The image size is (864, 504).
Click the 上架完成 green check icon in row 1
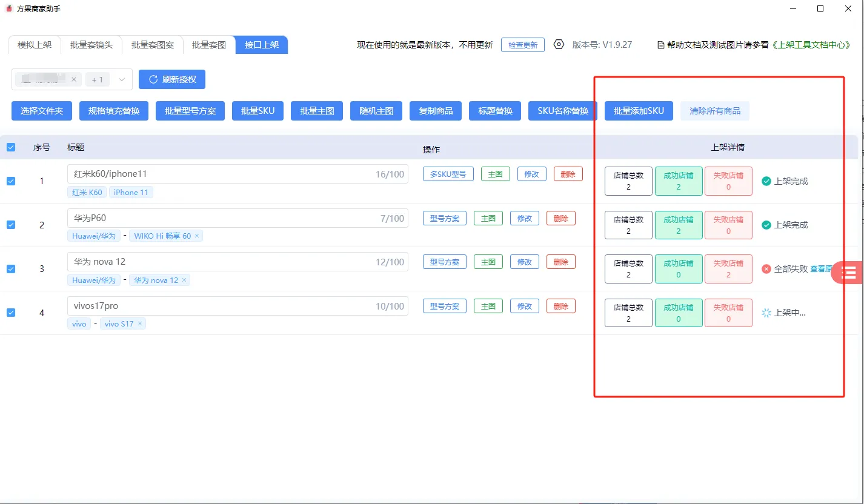[766, 181]
